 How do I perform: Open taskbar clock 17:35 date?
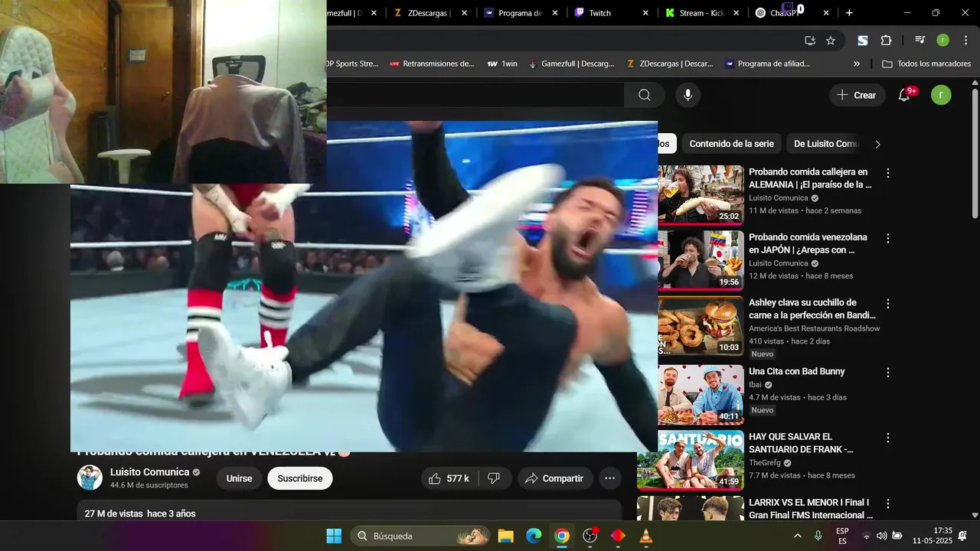(933, 536)
